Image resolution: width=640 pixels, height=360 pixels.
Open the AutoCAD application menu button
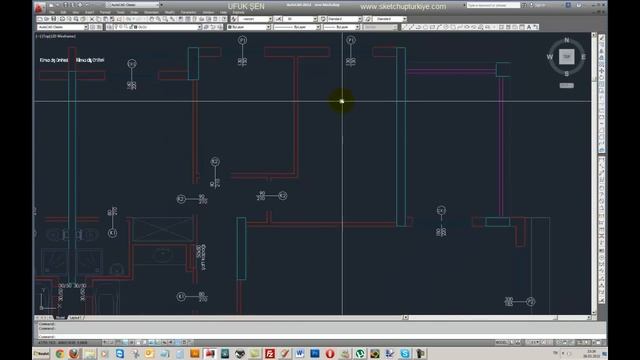point(39,8)
